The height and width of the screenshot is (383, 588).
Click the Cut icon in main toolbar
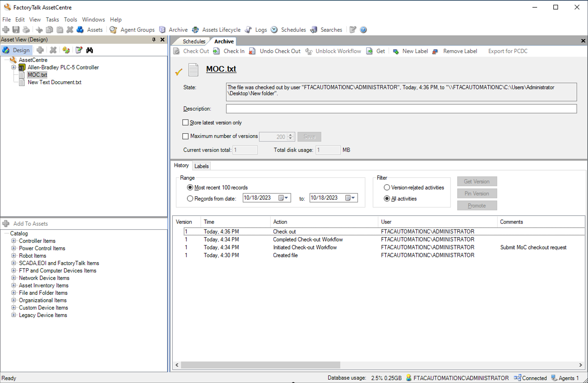coord(39,30)
